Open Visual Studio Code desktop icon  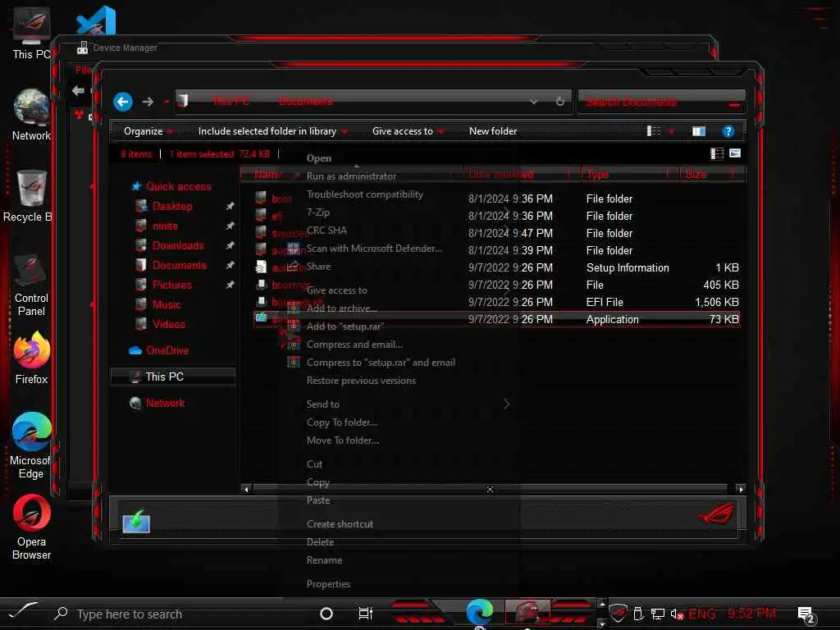tap(97, 21)
